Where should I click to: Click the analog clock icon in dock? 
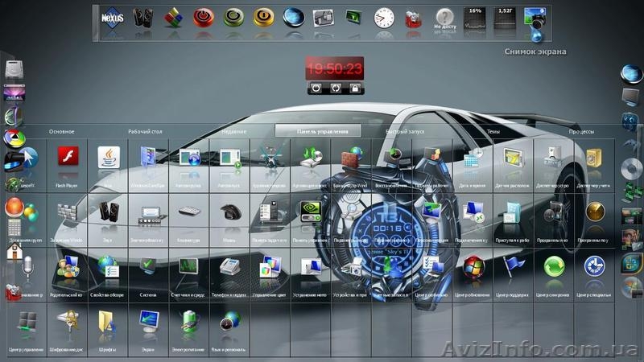coord(384,18)
